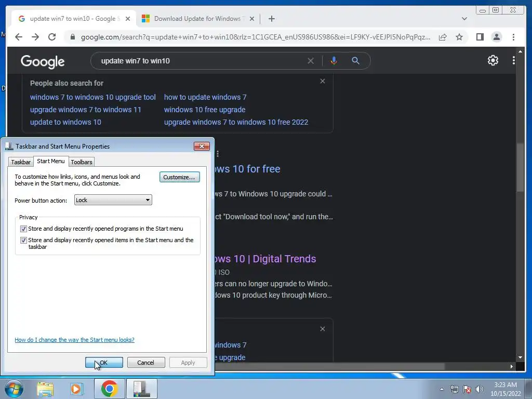Open Chrome's side panel icon
The image size is (532, 399).
[x=480, y=37]
